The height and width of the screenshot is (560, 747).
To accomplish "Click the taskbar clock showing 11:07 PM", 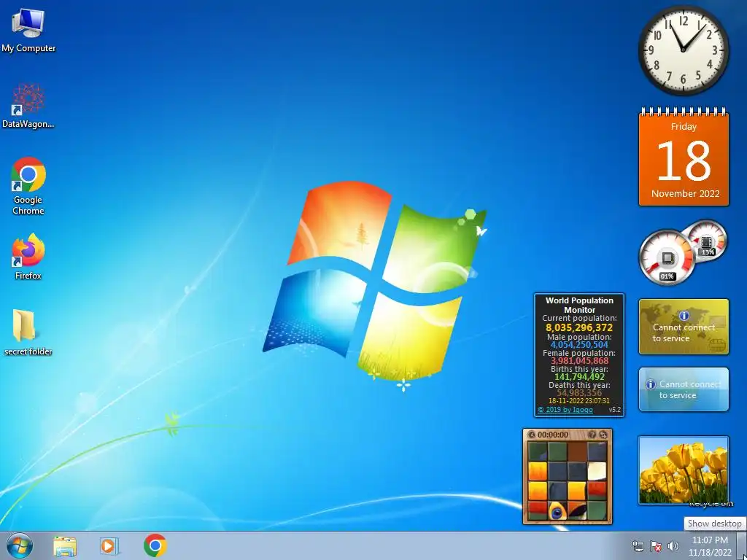I will click(710, 546).
